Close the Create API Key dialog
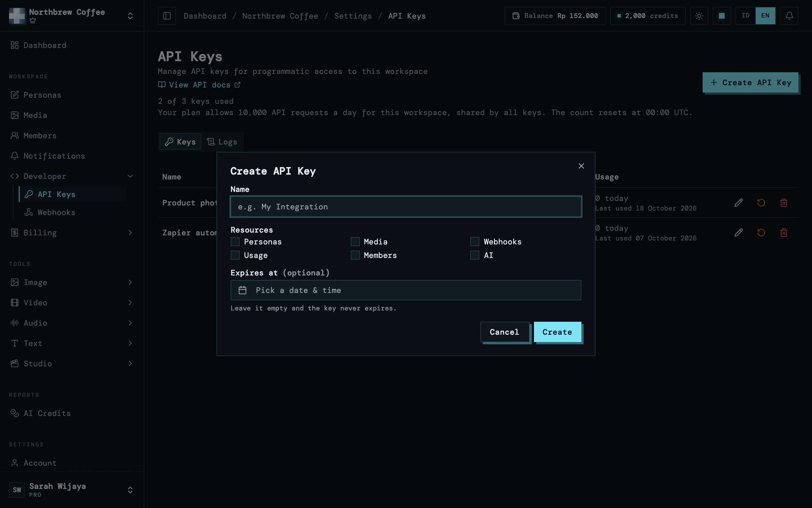The width and height of the screenshot is (812, 508). (581, 166)
